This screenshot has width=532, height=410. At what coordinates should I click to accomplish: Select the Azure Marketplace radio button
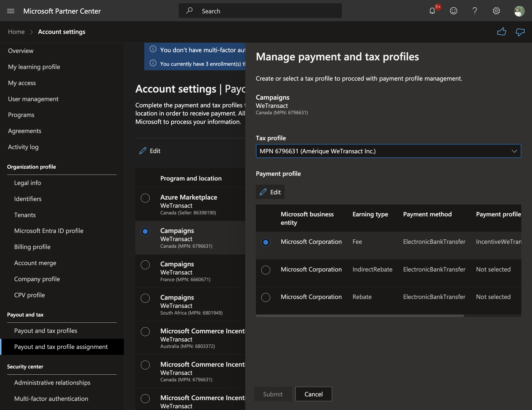click(x=145, y=198)
